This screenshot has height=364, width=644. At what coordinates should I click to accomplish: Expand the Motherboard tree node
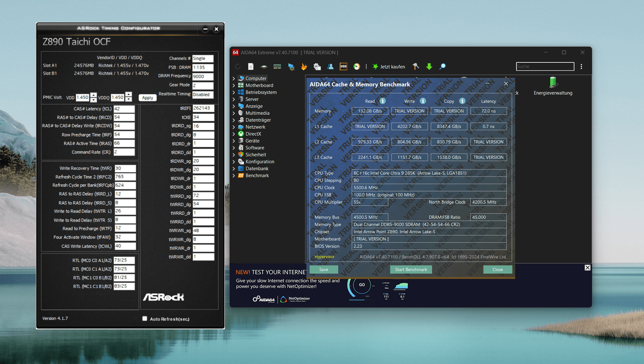pos(234,85)
